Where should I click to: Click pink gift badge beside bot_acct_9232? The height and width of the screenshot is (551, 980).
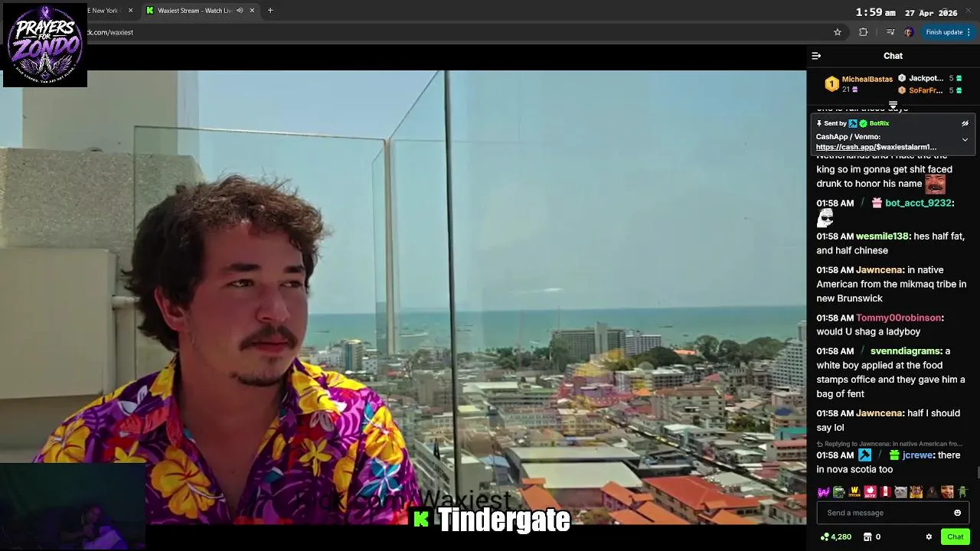coord(877,203)
